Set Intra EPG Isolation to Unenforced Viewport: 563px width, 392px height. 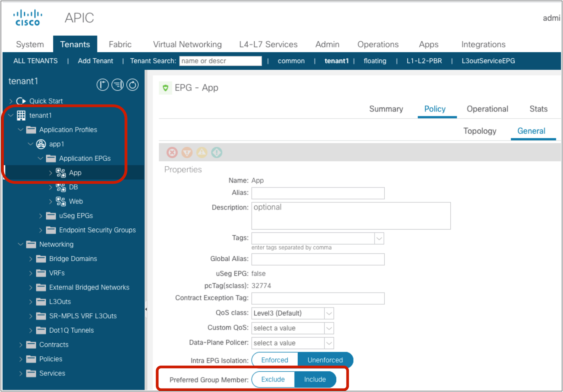pyautogui.click(x=325, y=360)
